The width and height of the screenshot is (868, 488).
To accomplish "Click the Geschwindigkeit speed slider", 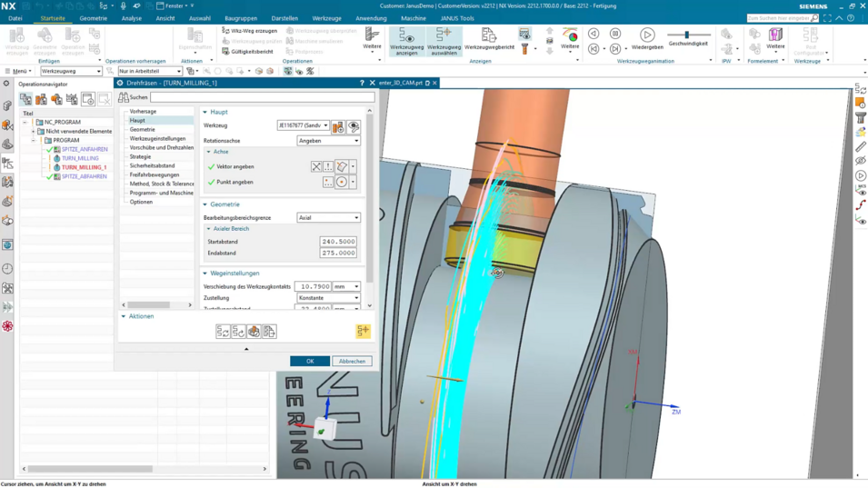I will tap(687, 35).
